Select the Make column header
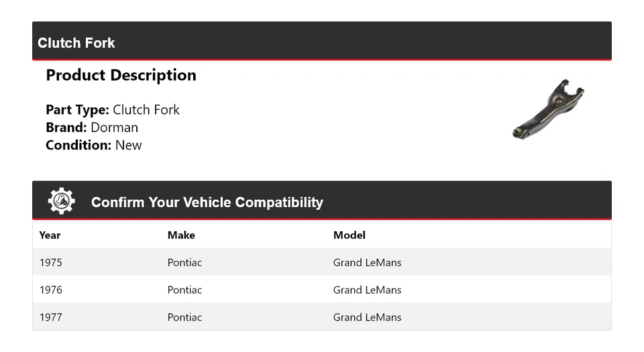This screenshot has height=352, width=644. pyautogui.click(x=181, y=235)
